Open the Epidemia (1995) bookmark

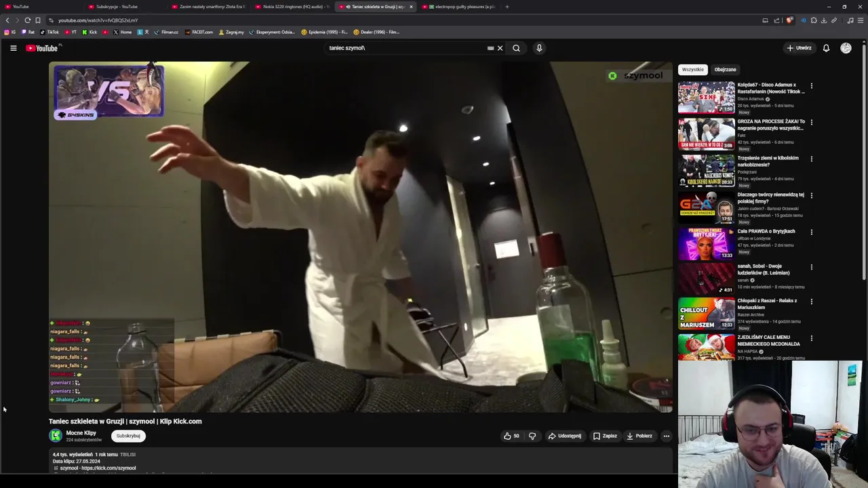[324, 32]
